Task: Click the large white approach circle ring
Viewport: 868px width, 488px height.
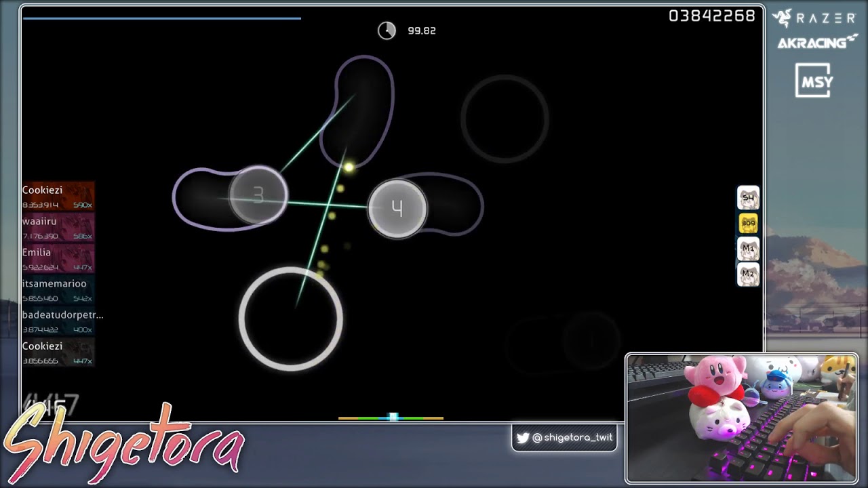Action: (x=291, y=319)
